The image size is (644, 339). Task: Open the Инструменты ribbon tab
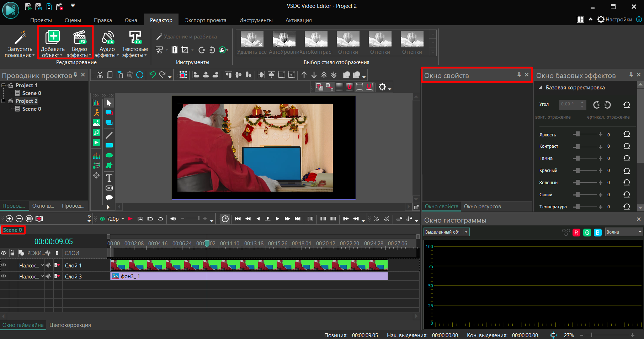256,20
